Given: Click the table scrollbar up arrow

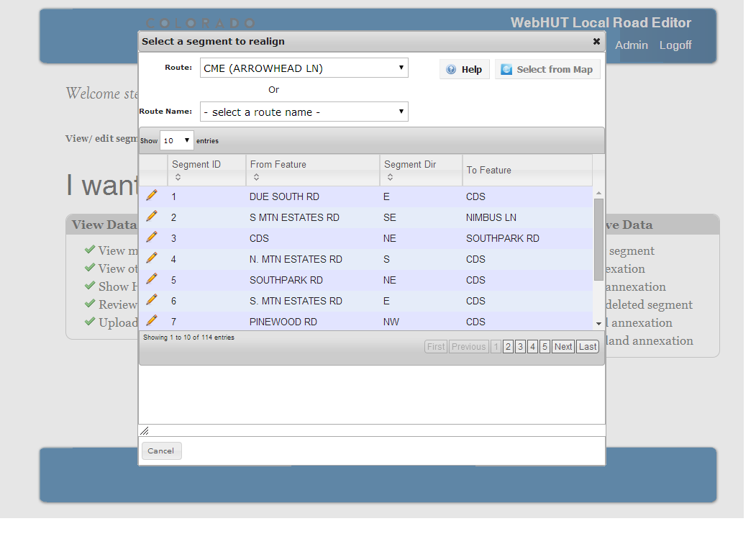Looking at the screenshot, I should 598,193.
